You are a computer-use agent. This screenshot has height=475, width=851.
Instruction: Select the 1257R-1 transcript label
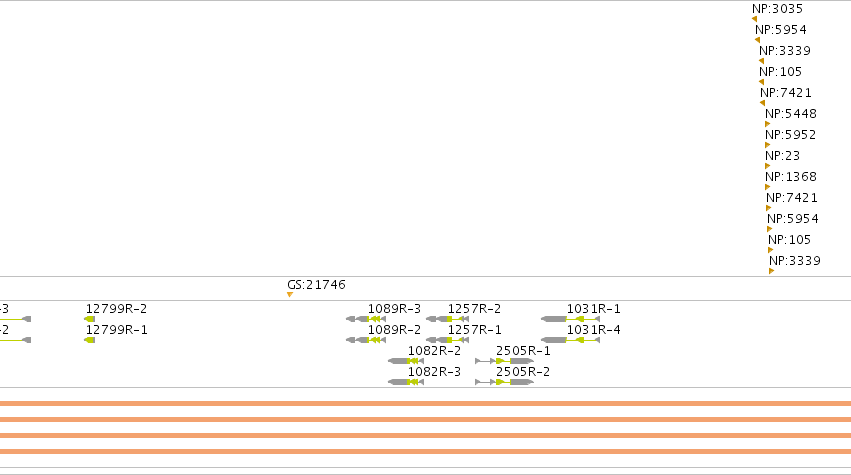[474, 330]
